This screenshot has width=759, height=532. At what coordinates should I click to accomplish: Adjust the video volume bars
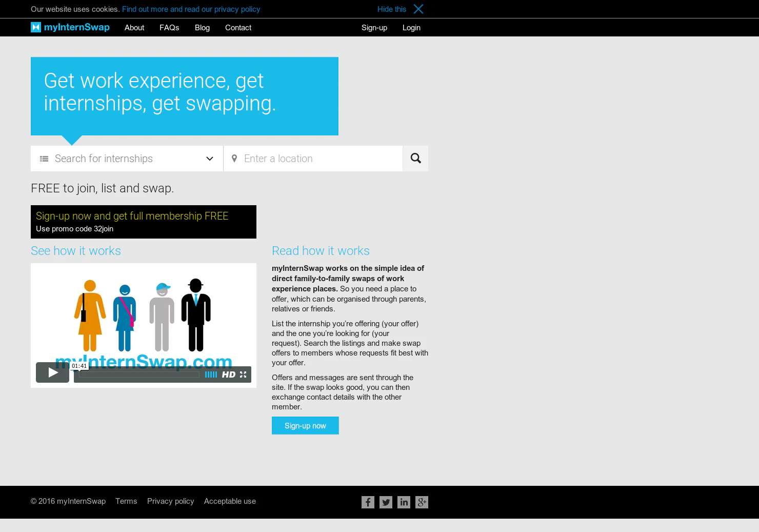pyautogui.click(x=211, y=375)
